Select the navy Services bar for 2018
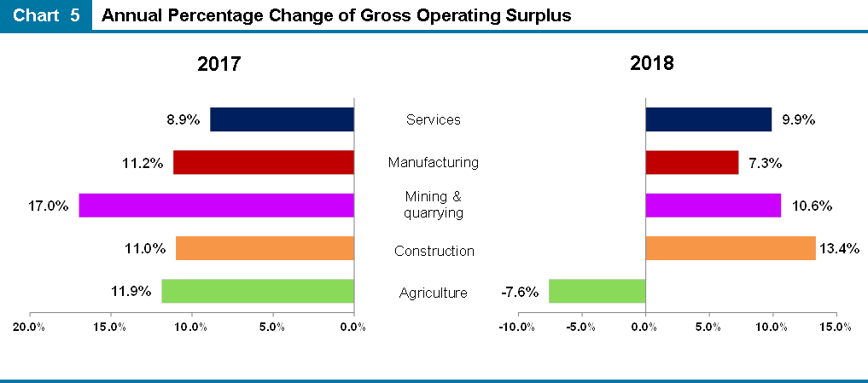The image size is (868, 383). 708,119
